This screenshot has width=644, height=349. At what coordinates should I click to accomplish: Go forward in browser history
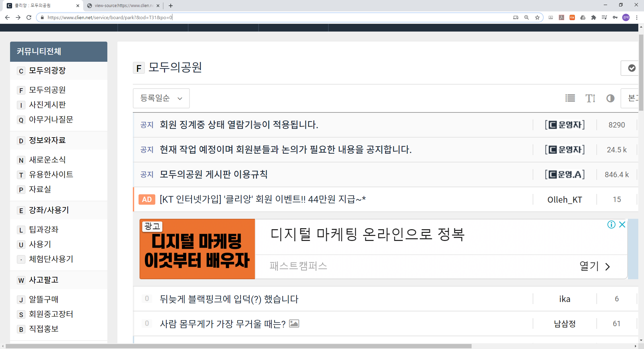point(18,17)
